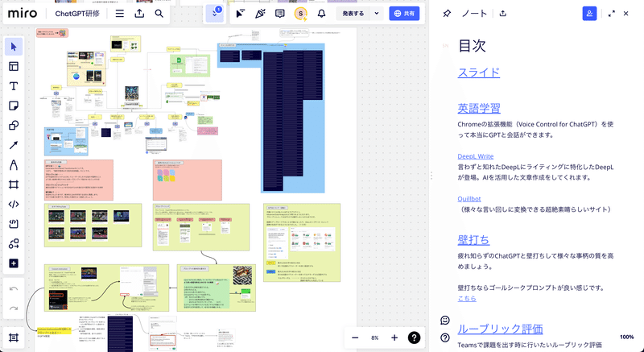Expand the note panel to fullscreen
The image size is (644, 352).
(612, 14)
